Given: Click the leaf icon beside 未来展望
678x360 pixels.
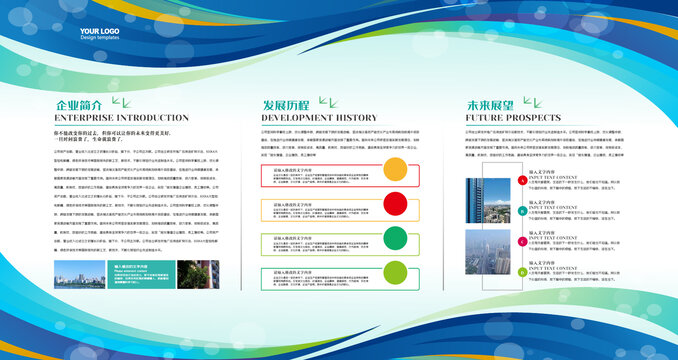Looking at the screenshot, I should coord(533,102).
